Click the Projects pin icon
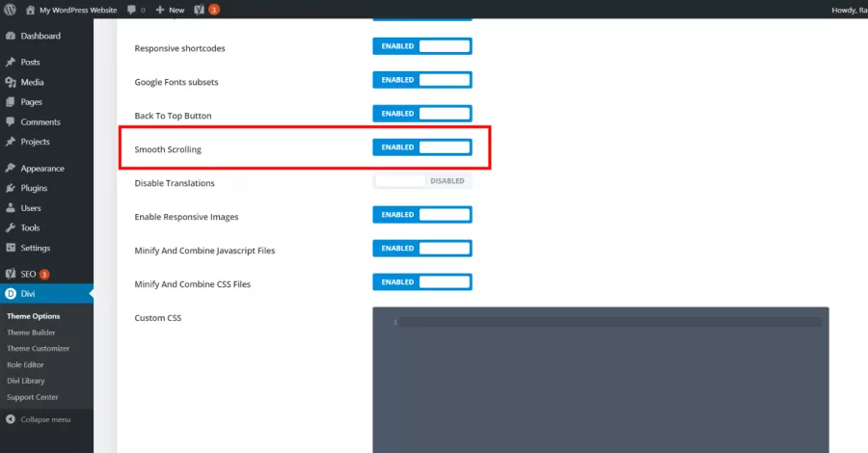Viewport: 868px width, 453px height. pyautogui.click(x=11, y=142)
